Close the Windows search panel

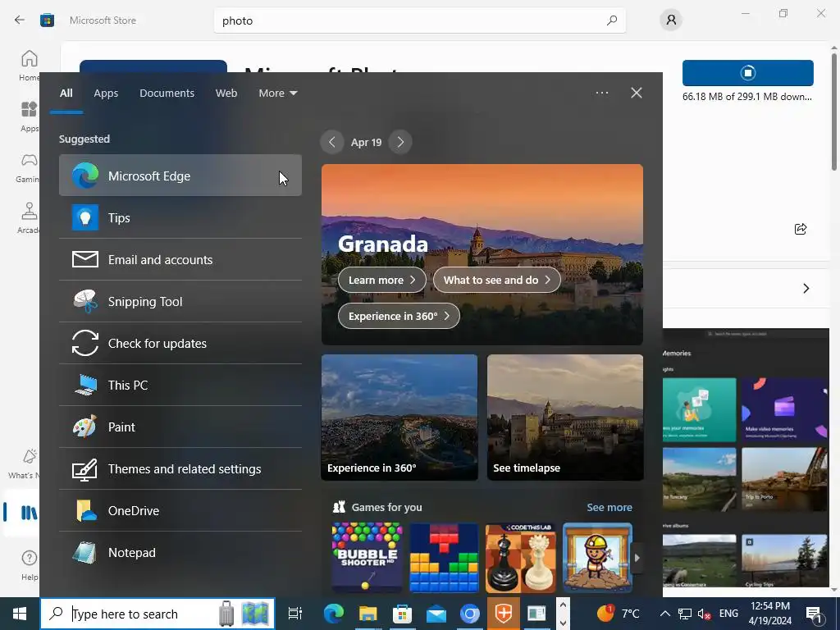point(637,93)
